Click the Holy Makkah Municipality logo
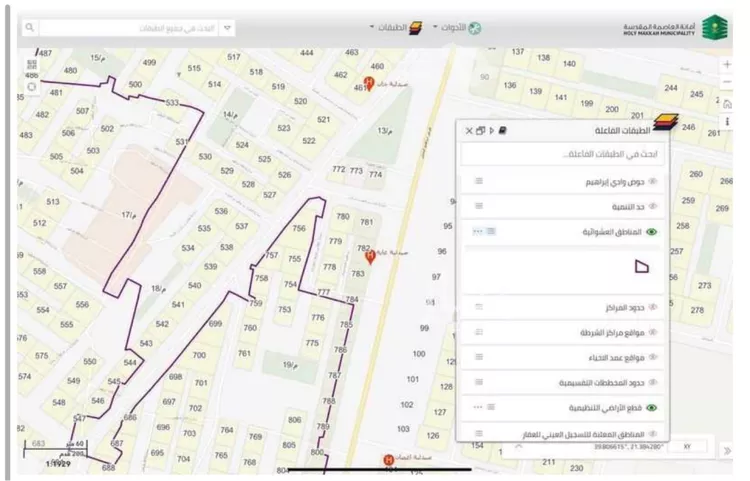The height and width of the screenshot is (481, 750). pyautogui.click(x=675, y=28)
